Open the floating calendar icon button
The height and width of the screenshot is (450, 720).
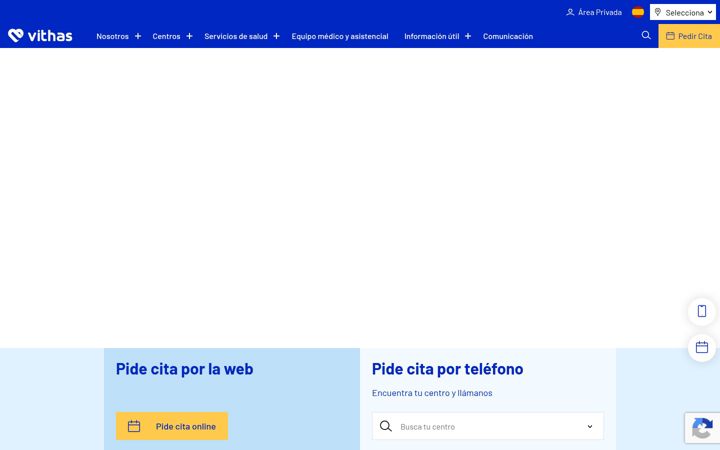702,347
